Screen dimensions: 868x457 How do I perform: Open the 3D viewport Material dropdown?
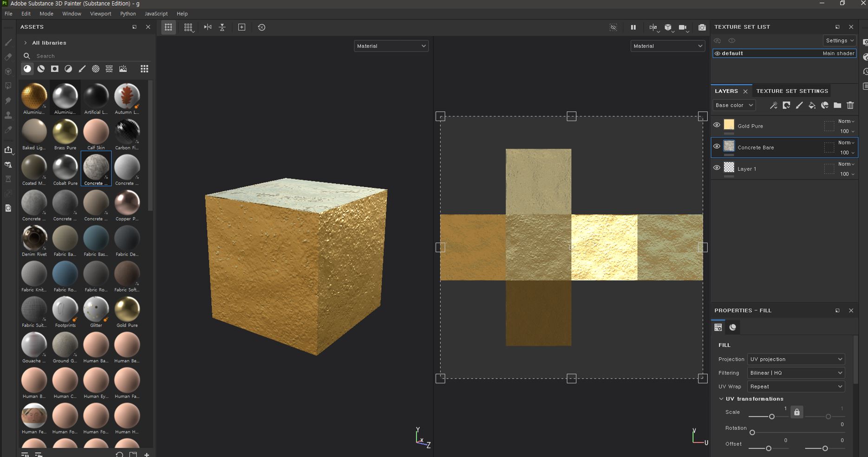pos(391,46)
